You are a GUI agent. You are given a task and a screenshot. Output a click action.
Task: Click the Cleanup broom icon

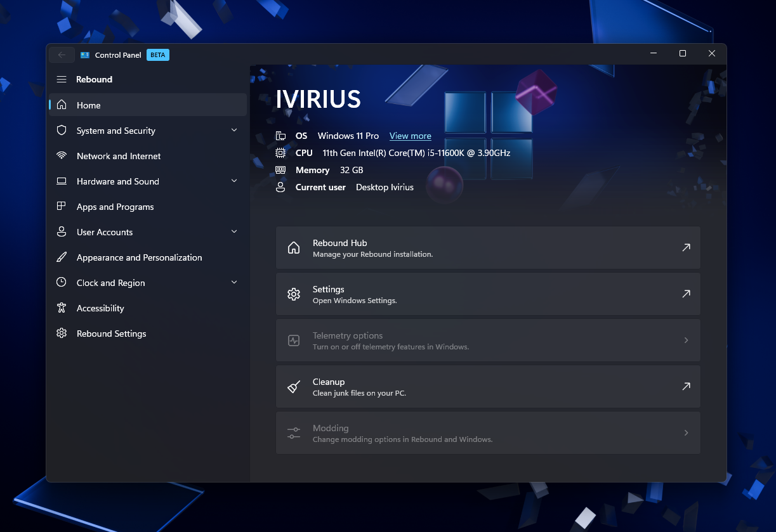pyautogui.click(x=294, y=387)
